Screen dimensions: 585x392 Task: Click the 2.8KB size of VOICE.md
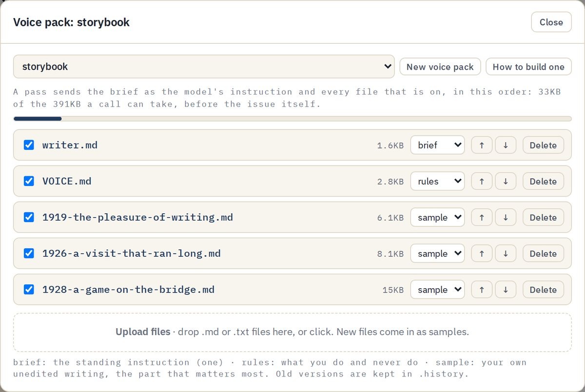pos(390,181)
